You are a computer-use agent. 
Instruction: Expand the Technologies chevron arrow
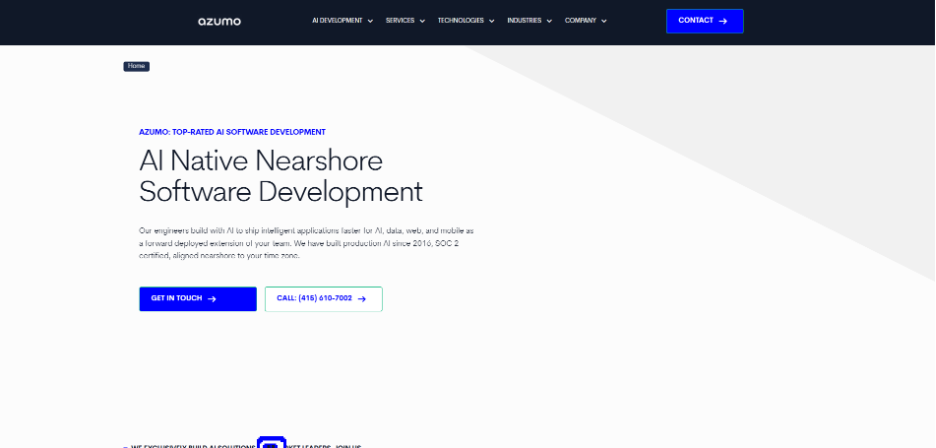pyautogui.click(x=492, y=21)
